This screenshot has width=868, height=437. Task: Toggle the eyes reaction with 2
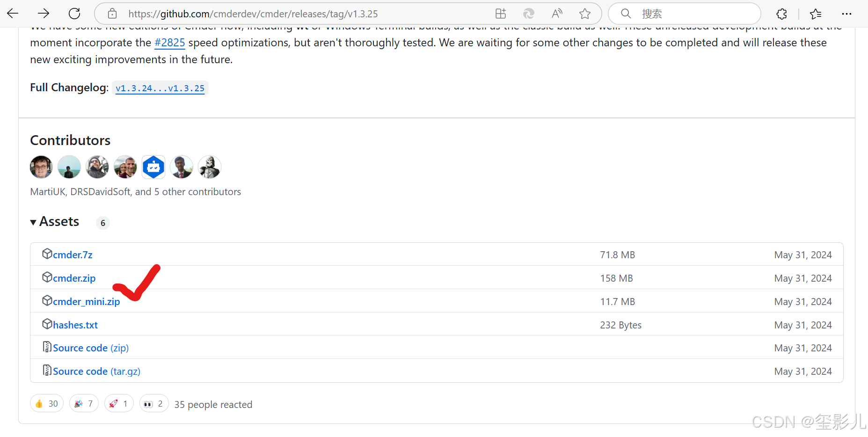tap(154, 403)
